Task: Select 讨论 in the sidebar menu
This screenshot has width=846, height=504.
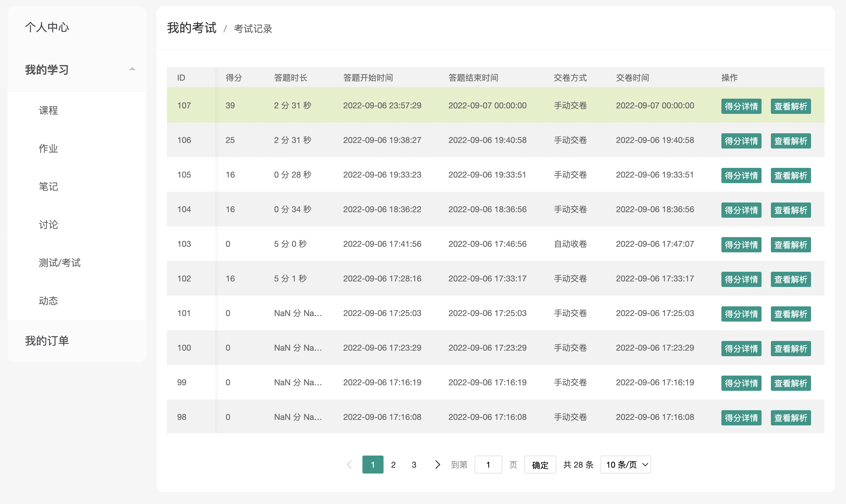Action: click(48, 225)
